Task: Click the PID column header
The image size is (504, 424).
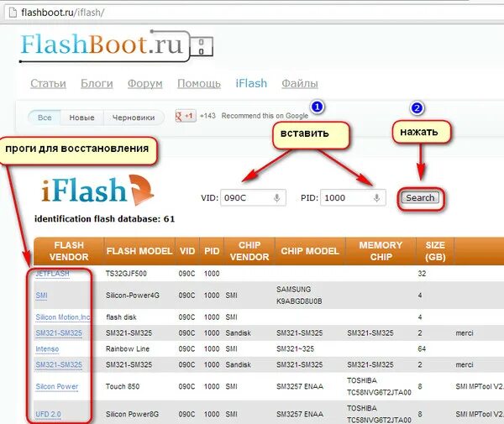Action: [212, 251]
